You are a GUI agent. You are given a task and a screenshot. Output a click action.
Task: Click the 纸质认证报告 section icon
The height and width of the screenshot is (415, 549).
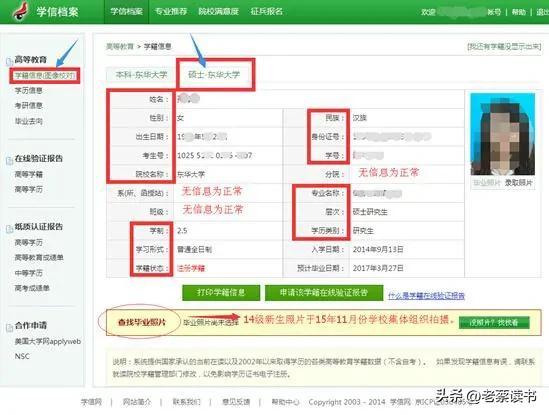[x=9, y=228]
